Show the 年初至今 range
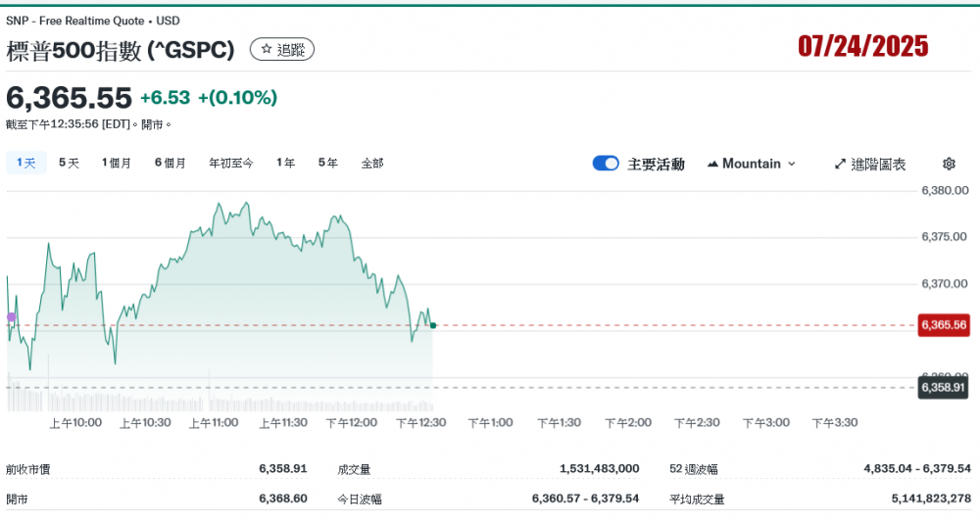Image resolution: width=980 pixels, height=524 pixels. [231, 163]
